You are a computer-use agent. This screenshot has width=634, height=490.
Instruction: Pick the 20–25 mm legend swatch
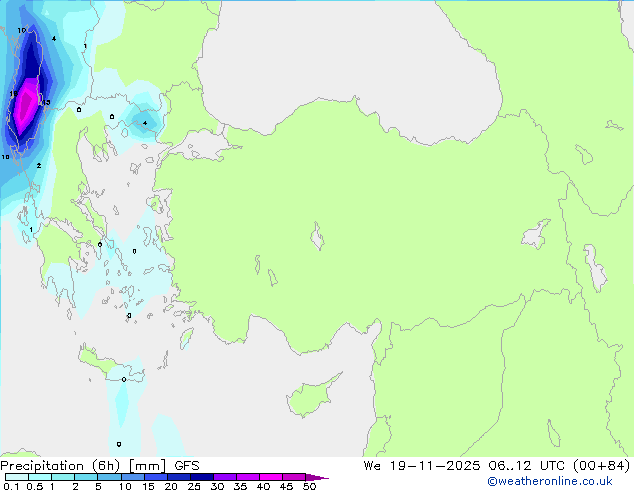point(178,477)
